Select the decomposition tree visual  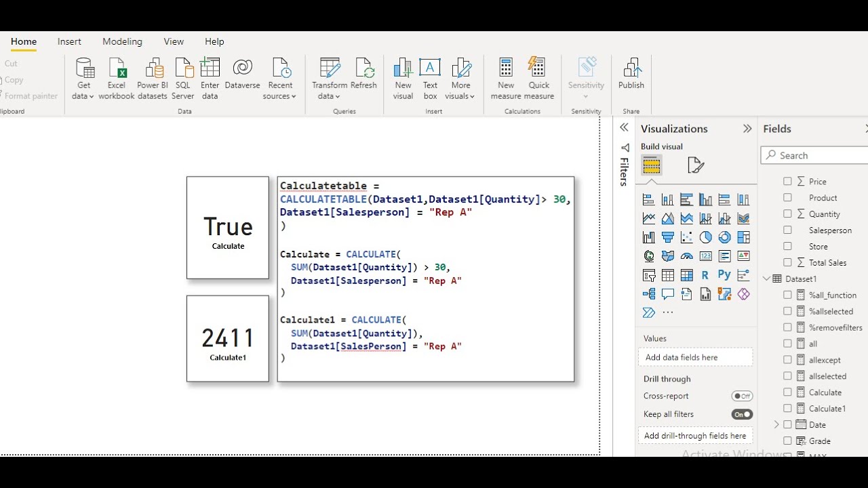tap(649, 294)
